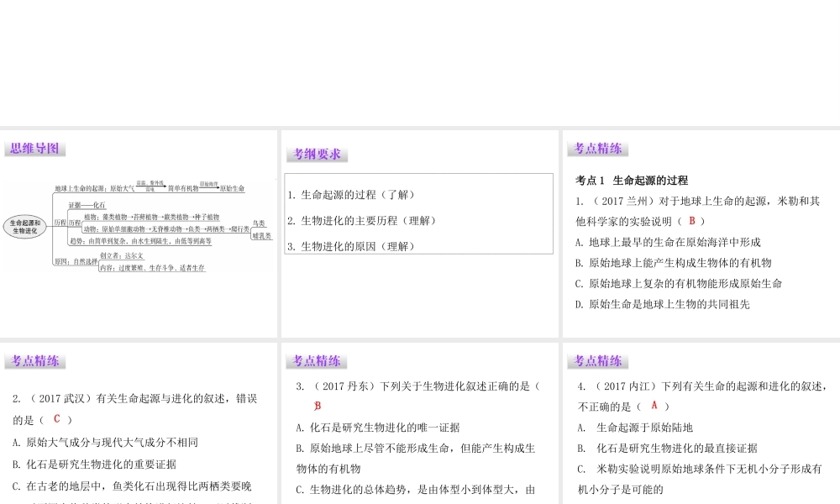
Task: Open the slide with question 4 (2017内江)
Action: (x=701, y=423)
